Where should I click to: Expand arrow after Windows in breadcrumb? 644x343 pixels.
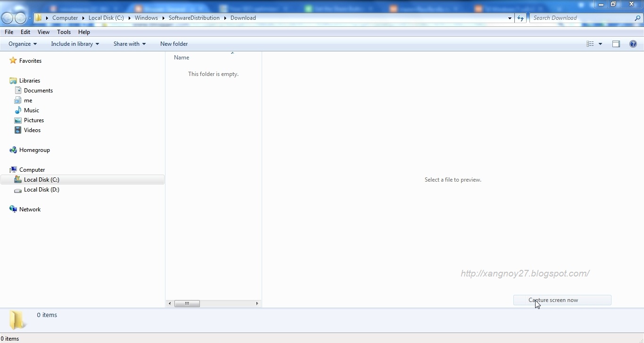pyautogui.click(x=164, y=18)
